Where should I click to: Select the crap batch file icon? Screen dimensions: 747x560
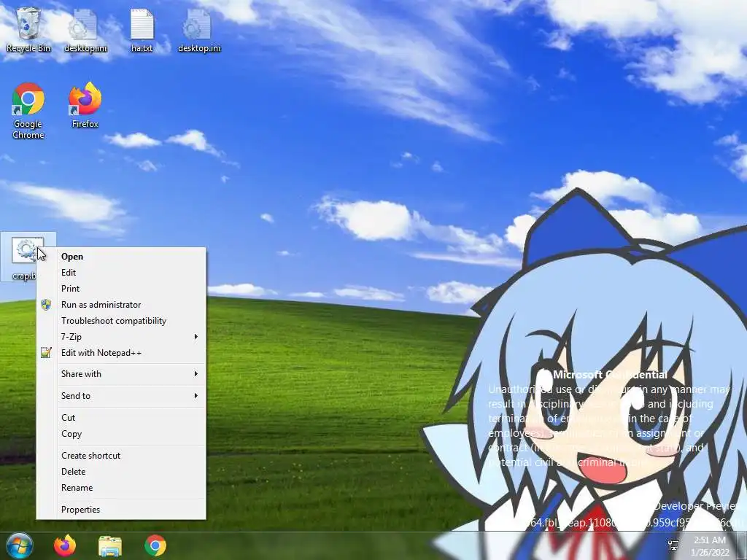click(26, 257)
